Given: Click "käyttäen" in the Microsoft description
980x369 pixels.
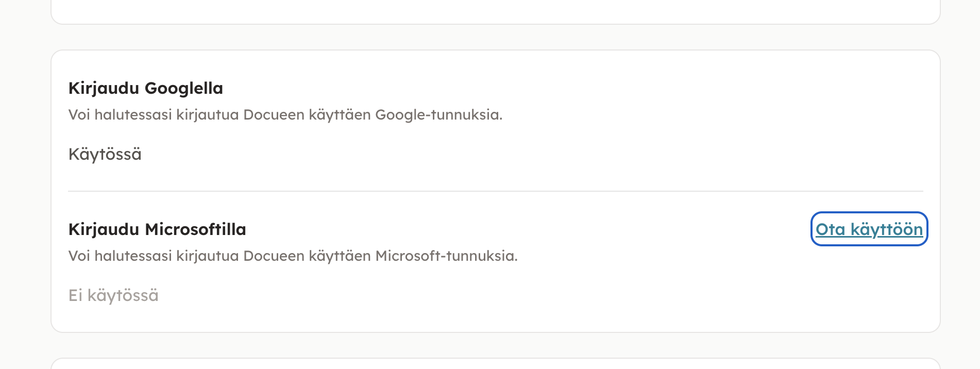Looking at the screenshot, I should (340, 256).
